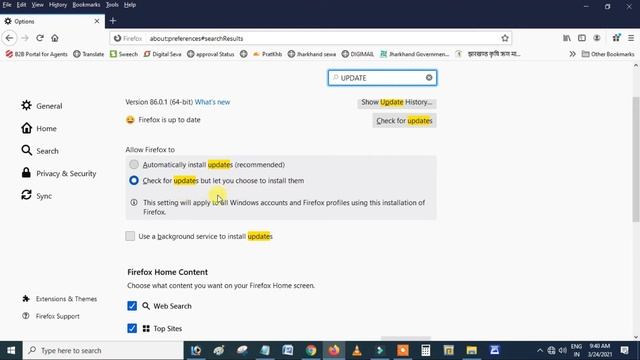
Task: Switch input language ENG IN
Action: (576, 350)
